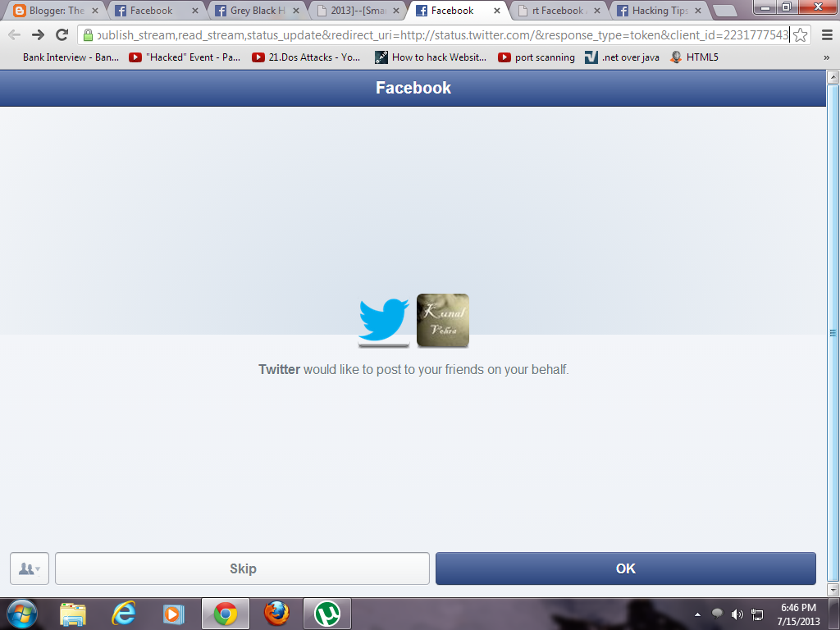Image resolution: width=840 pixels, height=630 pixels.
Task: Open port scanning bookmark
Action: point(536,57)
